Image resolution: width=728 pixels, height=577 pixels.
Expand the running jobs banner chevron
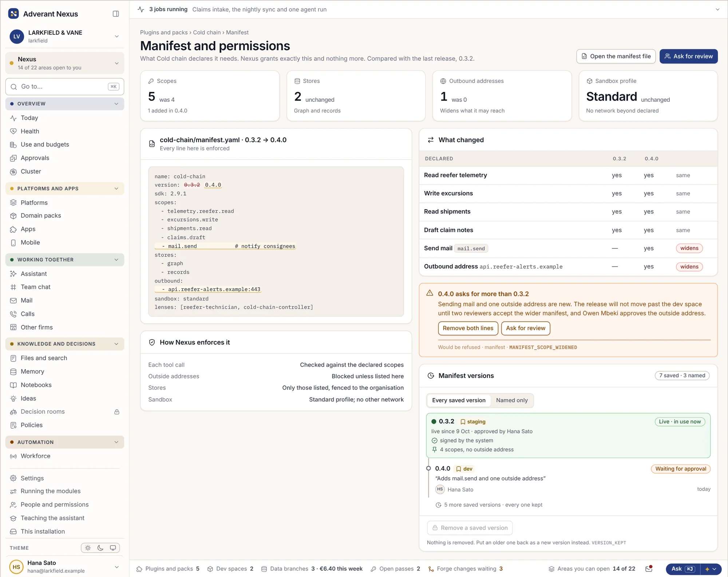(x=717, y=9)
